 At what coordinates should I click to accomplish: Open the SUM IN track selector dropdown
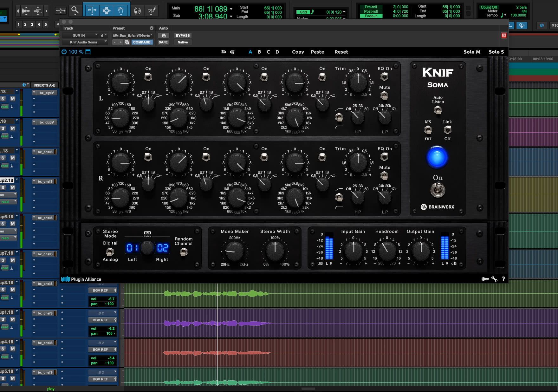(x=81, y=36)
